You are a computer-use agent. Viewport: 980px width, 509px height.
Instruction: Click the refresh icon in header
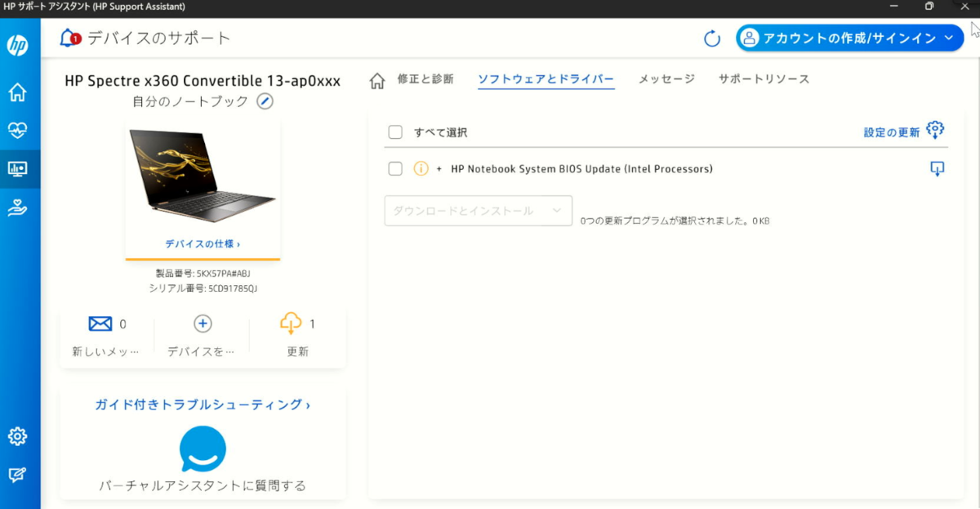tap(712, 38)
